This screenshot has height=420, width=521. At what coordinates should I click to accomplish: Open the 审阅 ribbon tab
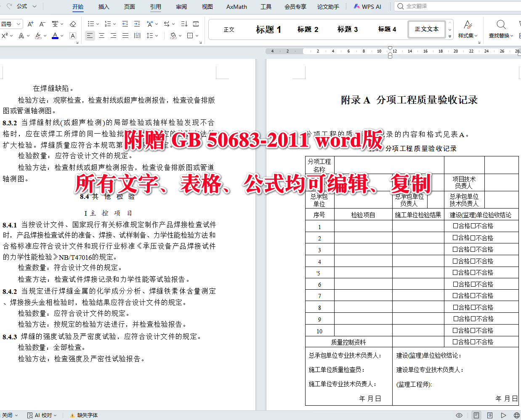181,7
